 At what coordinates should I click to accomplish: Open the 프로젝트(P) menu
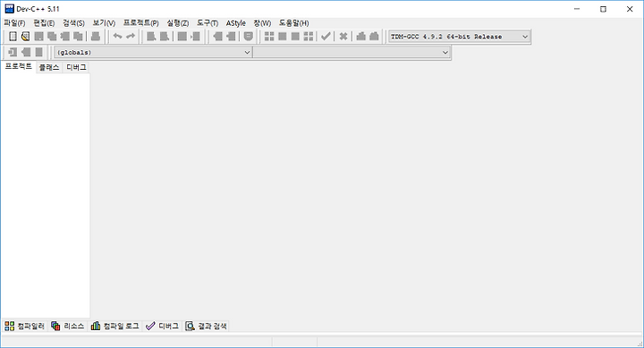[x=141, y=23]
